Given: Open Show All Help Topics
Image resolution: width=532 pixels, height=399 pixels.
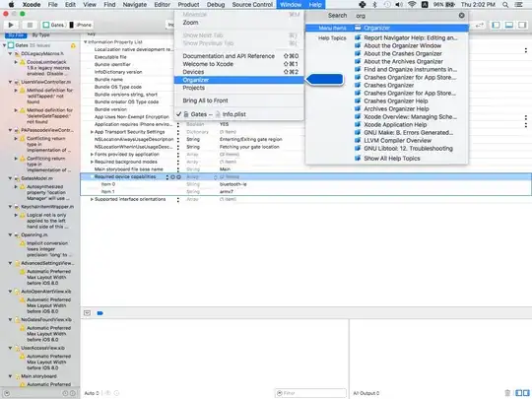Looking at the screenshot, I should coord(391,158).
